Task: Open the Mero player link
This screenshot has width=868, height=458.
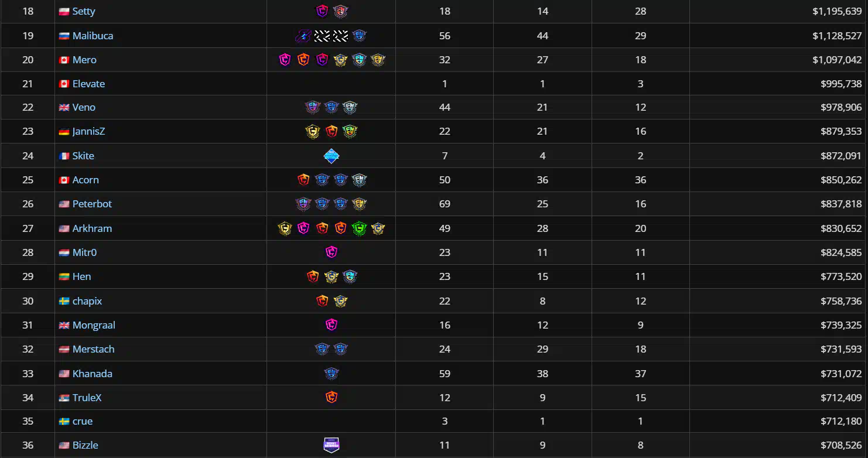Action: coord(84,60)
